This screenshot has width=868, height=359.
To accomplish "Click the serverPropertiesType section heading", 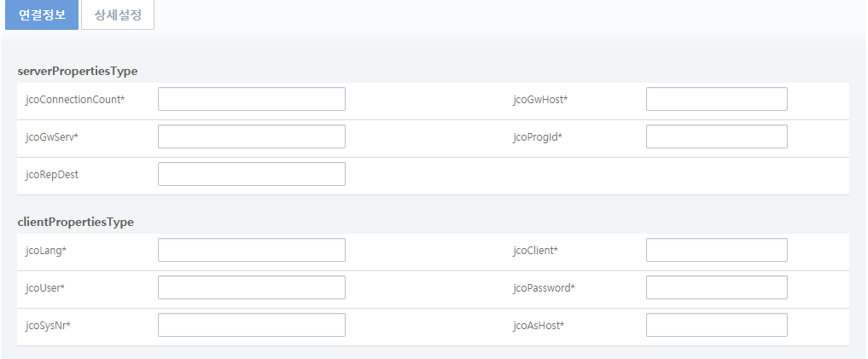I will point(78,71).
